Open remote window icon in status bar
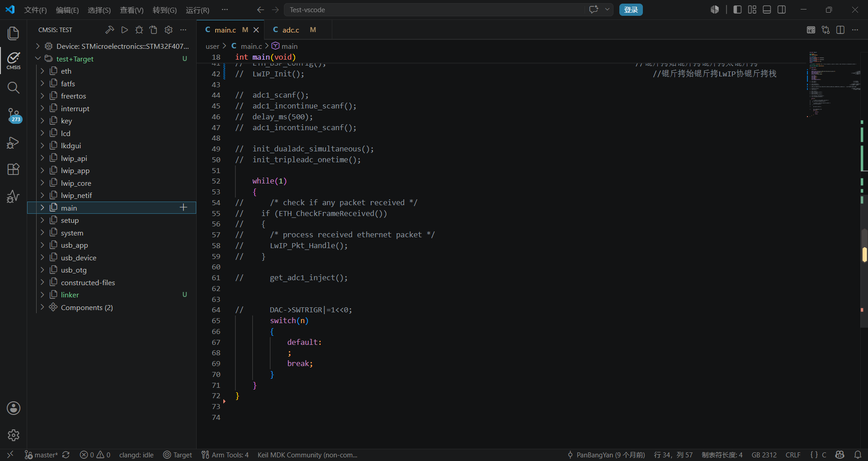 click(x=10, y=455)
